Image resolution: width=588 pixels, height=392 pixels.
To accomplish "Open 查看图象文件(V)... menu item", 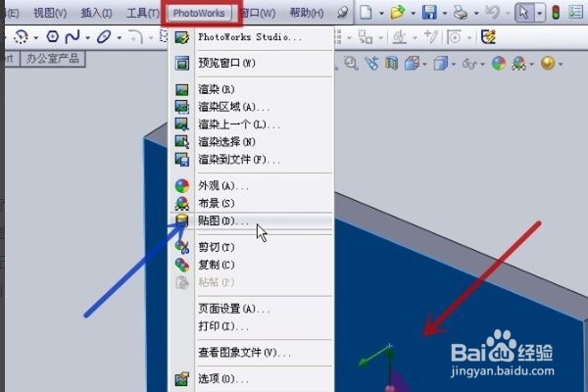I will click(x=251, y=353).
